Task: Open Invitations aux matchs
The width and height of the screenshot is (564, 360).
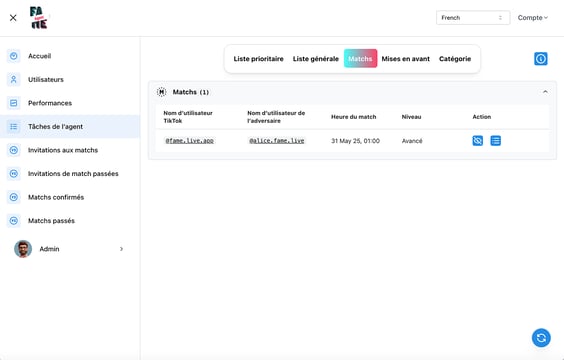Action: [x=63, y=150]
